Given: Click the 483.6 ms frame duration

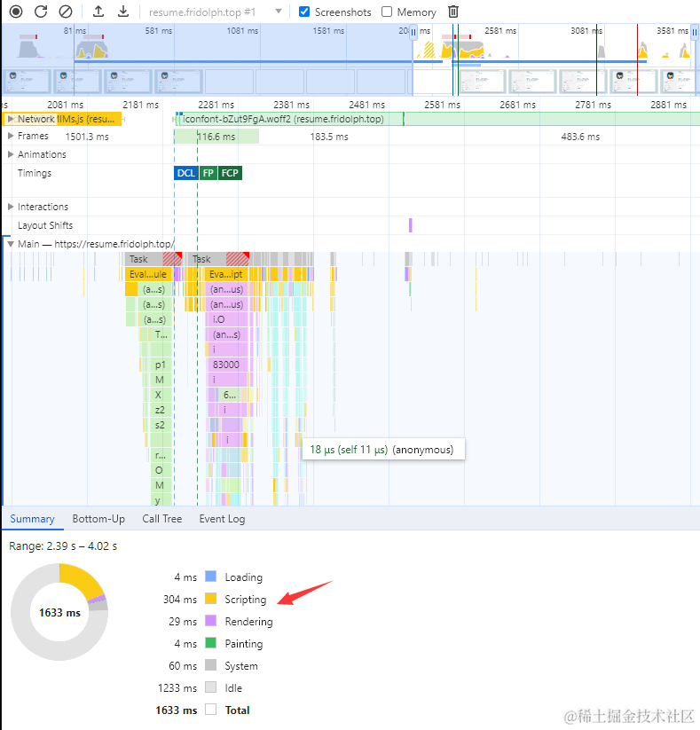Looking at the screenshot, I should [580, 137].
